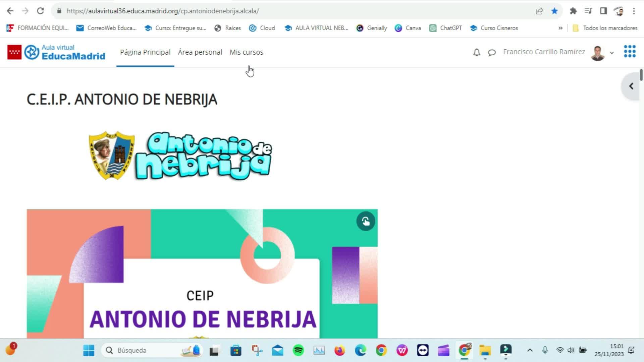This screenshot has height=362, width=644.
Task: Open the Genially bookmark
Action: tap(372, 28)
